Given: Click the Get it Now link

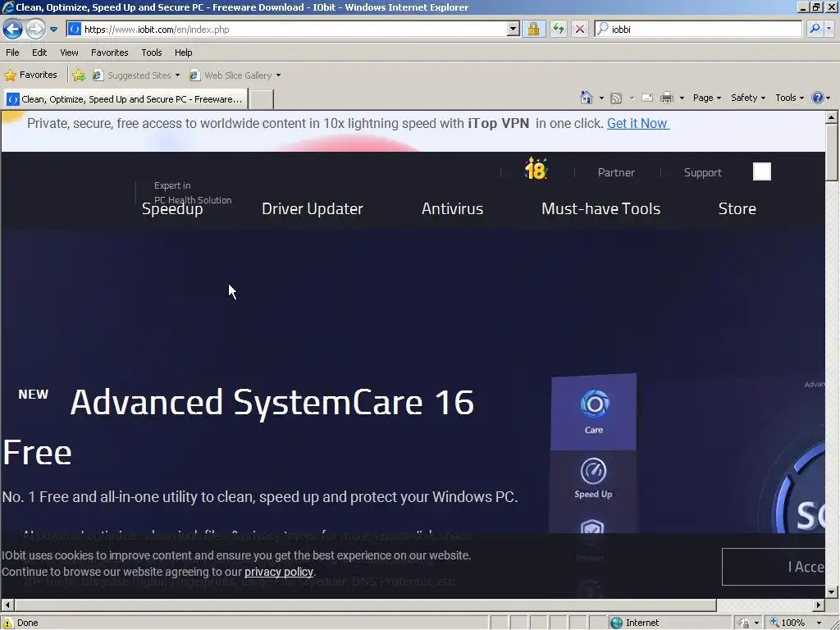Looking at the screenshot, I should (637, 123).
